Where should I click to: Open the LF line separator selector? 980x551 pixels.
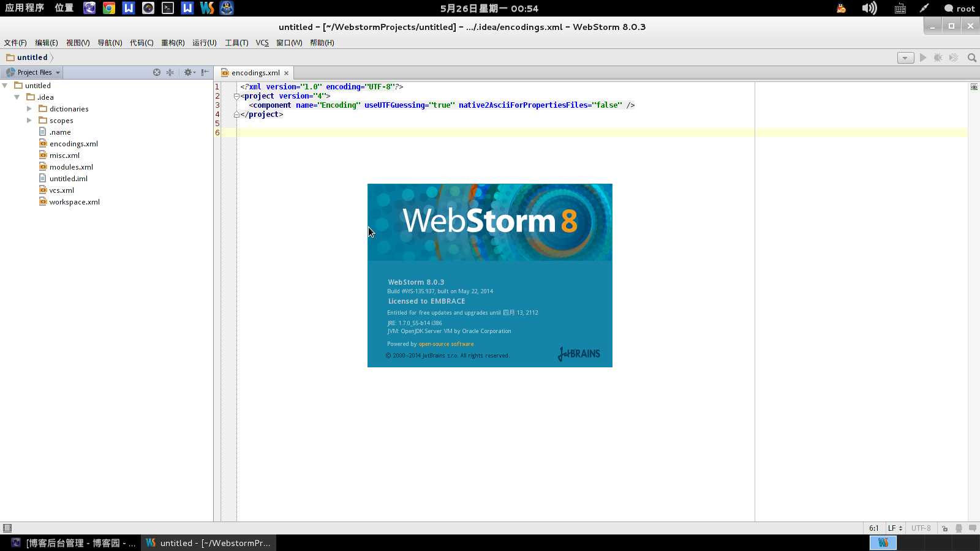point(895,528)
